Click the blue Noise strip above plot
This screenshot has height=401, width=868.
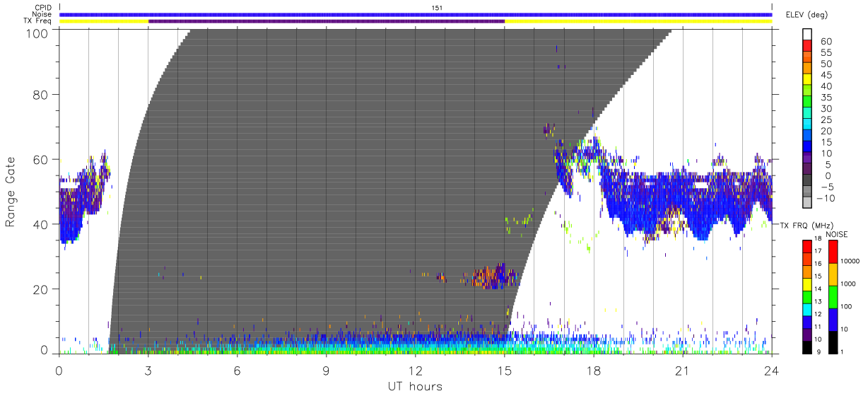click(x=416, y=14)
